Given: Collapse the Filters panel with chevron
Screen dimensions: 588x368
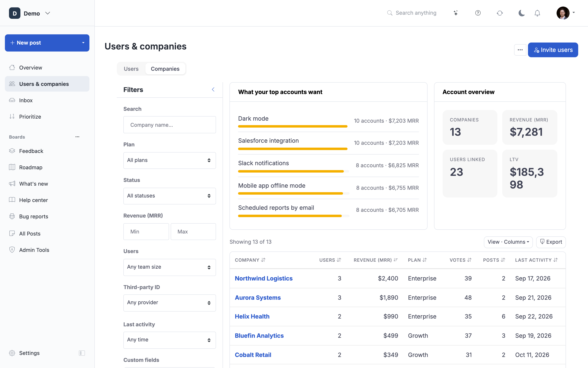Looking at the screenshot, I should tap(213, 90).
